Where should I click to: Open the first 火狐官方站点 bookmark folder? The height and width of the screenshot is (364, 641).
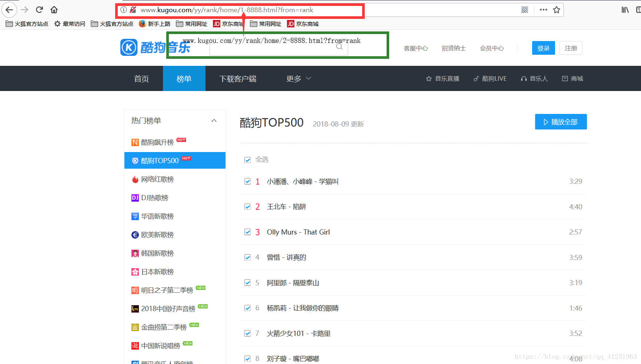(27, 24)
